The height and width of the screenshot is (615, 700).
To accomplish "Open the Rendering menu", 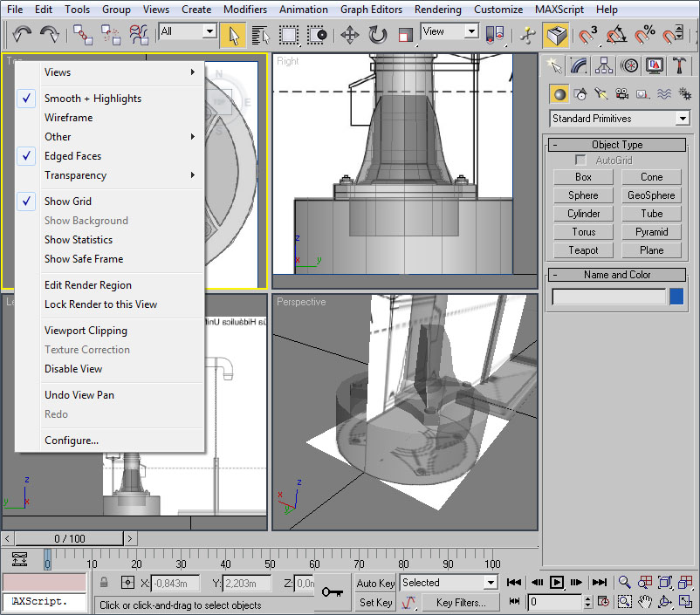I will pyautogui.click(x=437, y=10).
